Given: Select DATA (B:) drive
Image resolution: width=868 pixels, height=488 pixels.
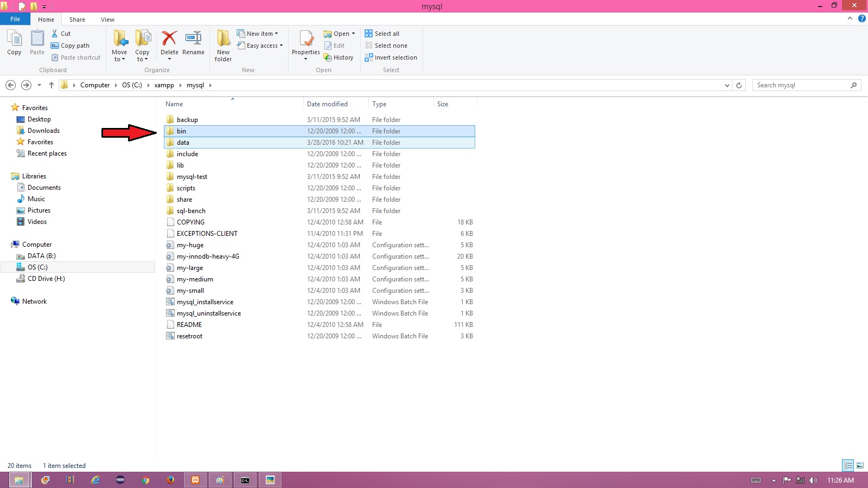Looking at the screenshot, I should tap(41, 256).
